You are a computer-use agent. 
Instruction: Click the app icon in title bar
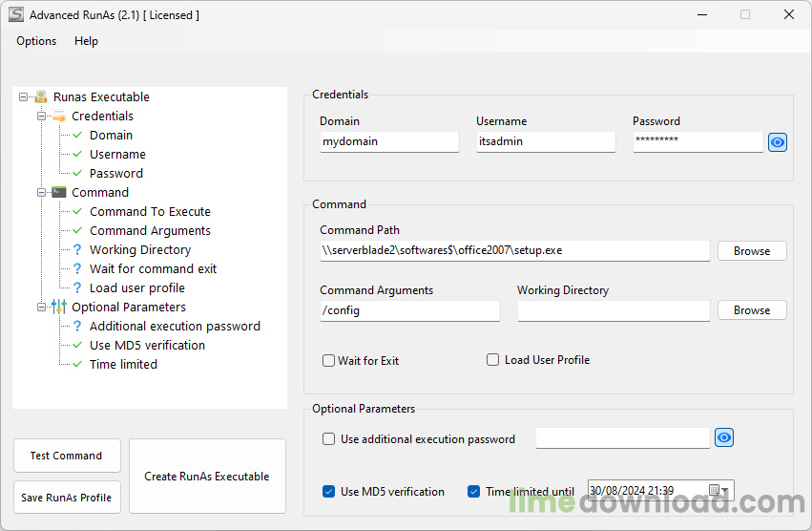[x=15, y=15]
